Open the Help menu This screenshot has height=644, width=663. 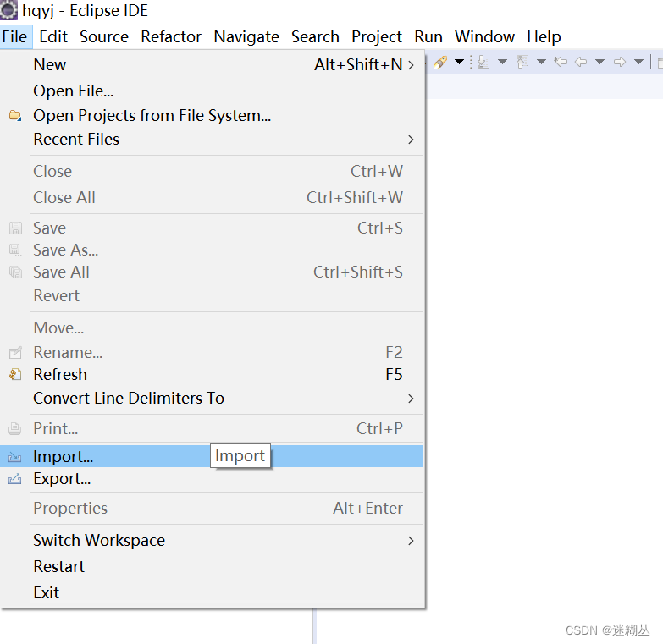click(544, 36)
